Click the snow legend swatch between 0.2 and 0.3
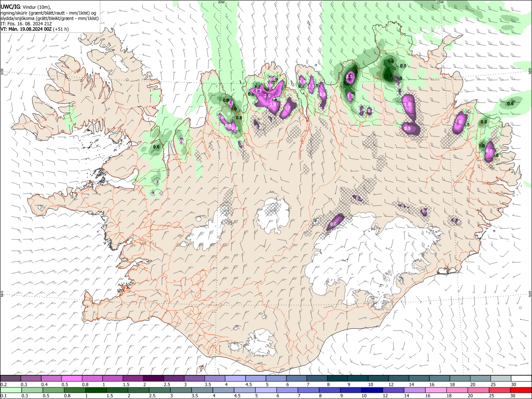The image size is (532, 399). pos(10,378)
